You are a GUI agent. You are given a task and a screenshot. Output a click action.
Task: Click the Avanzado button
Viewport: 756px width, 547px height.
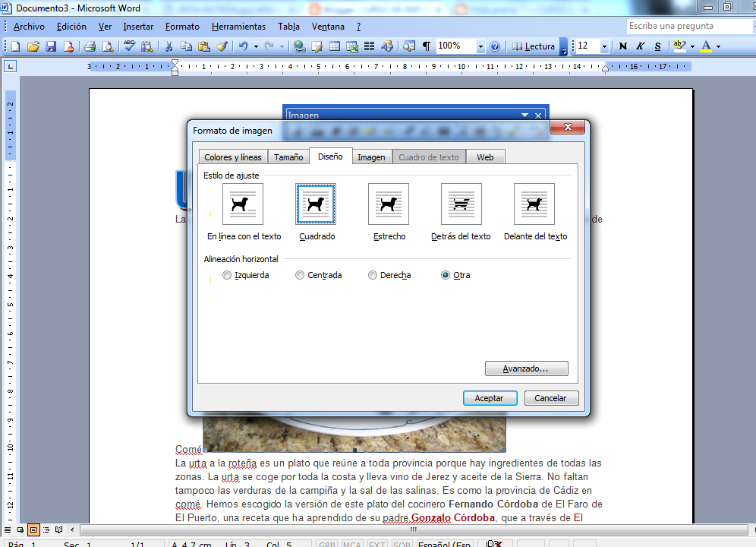pos(526,368)
